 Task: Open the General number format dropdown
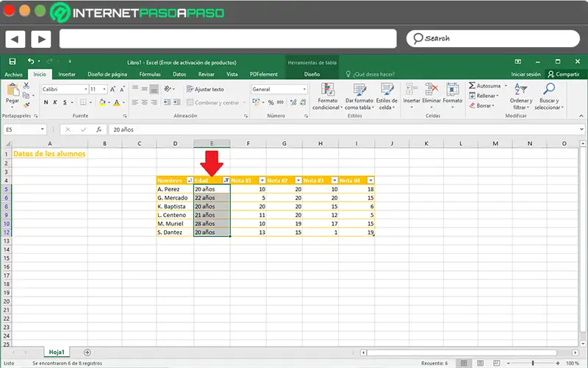coord(304,89)
